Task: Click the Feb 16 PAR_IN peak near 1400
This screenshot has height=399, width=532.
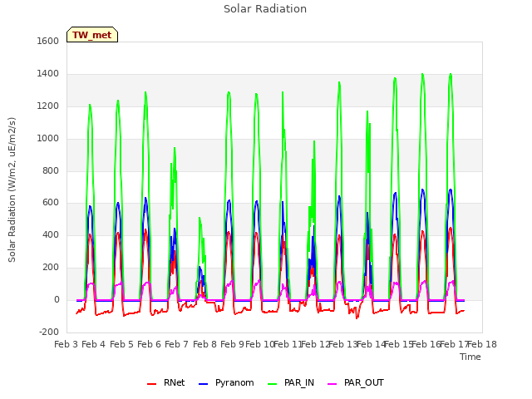Action: pos(423,74)
